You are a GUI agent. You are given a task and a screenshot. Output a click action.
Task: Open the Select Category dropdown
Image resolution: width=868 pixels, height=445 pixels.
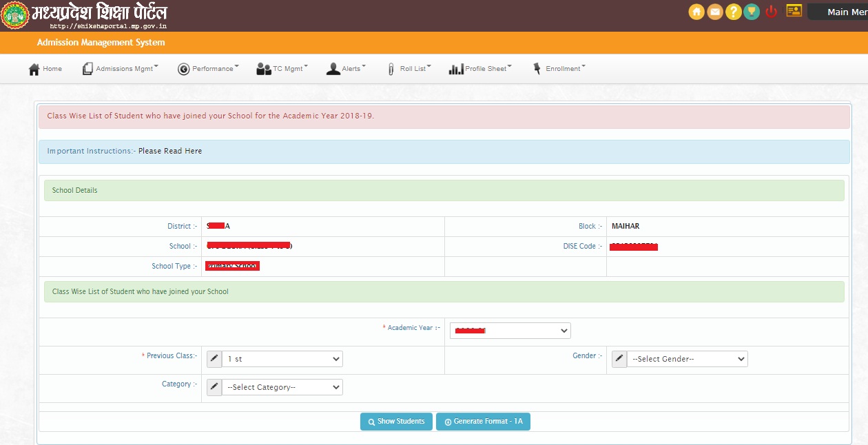(x=282, y=387)
